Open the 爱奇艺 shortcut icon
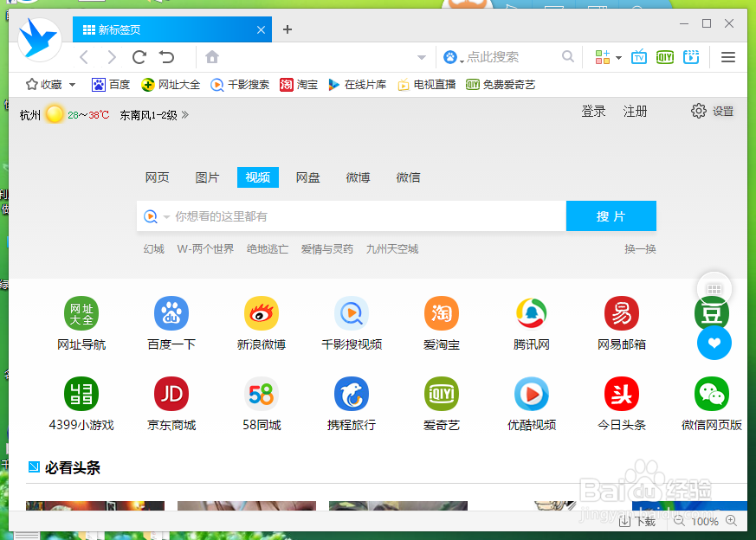 pyautogui.click(x=441, y=394)
